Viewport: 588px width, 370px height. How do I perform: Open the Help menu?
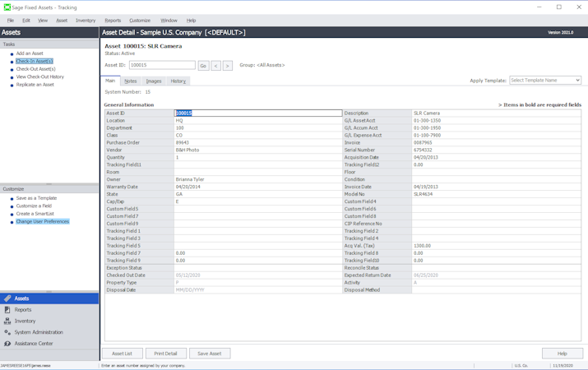[192, 21]
